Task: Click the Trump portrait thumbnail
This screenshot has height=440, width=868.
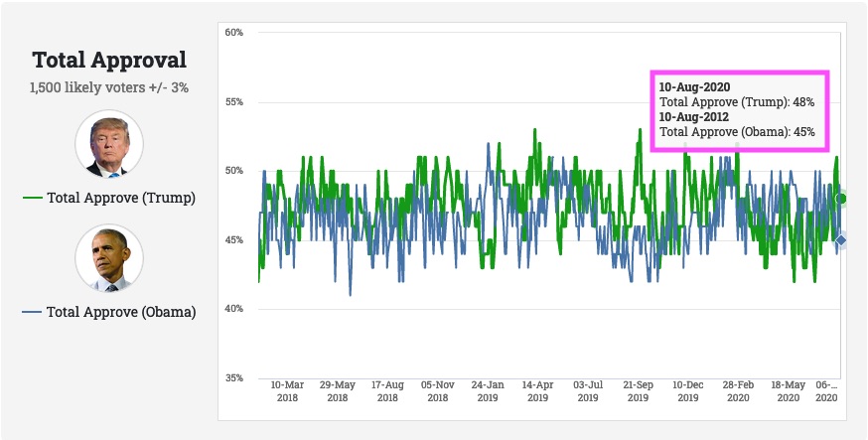Action: (x=109, y=144)
